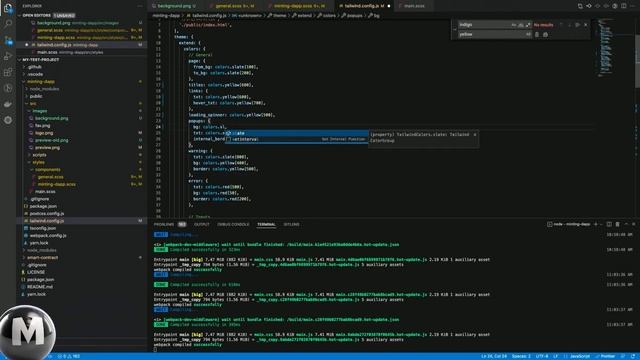Image resolution: width=640 pixels, height=360 pixels.
Task: Switch to the Debug Console tab
Action: [233, 224]
